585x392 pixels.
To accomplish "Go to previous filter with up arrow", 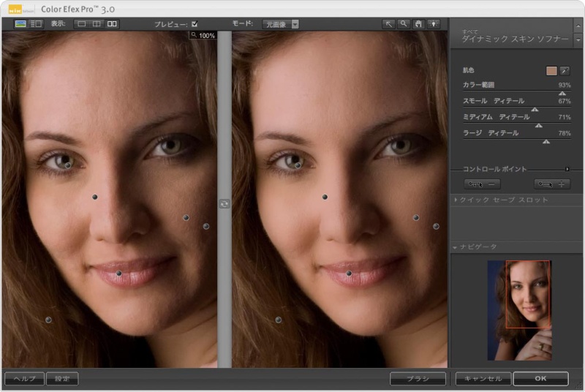I will 578,26.
